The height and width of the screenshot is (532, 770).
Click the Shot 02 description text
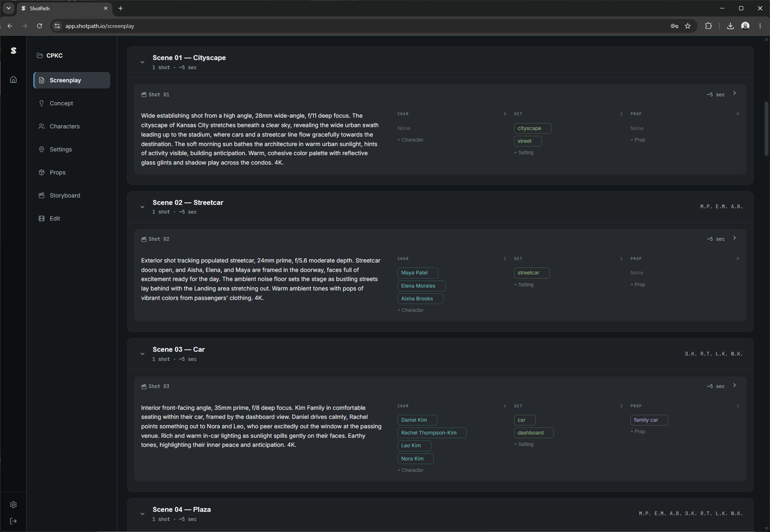(x=261, y=279)
